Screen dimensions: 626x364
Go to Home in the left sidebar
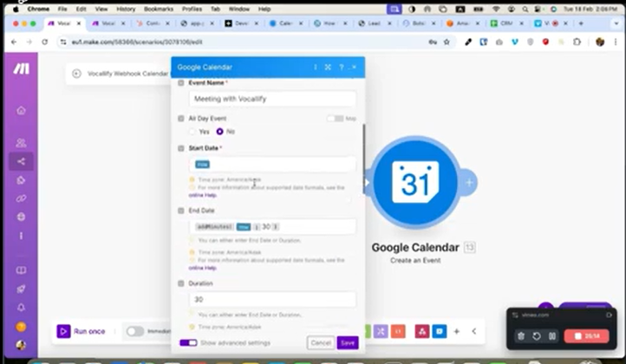[21, 110]
